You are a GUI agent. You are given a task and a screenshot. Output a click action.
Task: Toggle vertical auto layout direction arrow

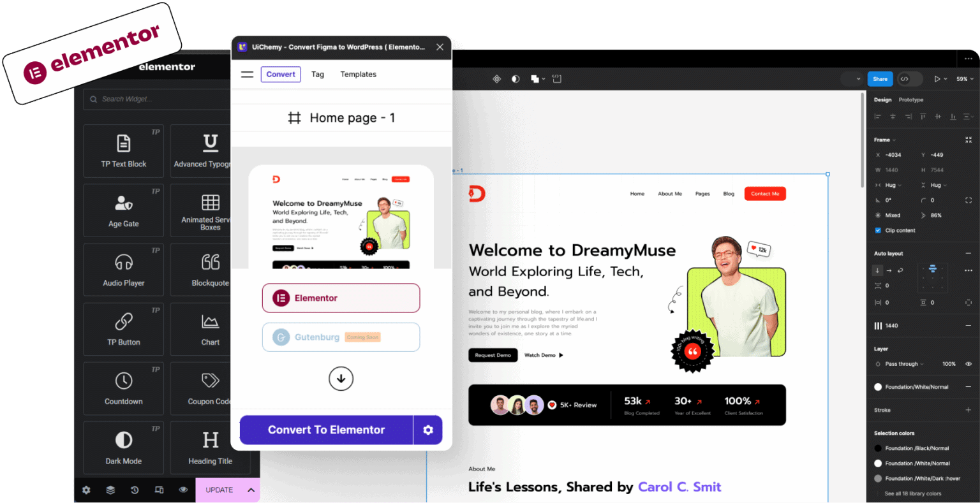click(877, 270)
